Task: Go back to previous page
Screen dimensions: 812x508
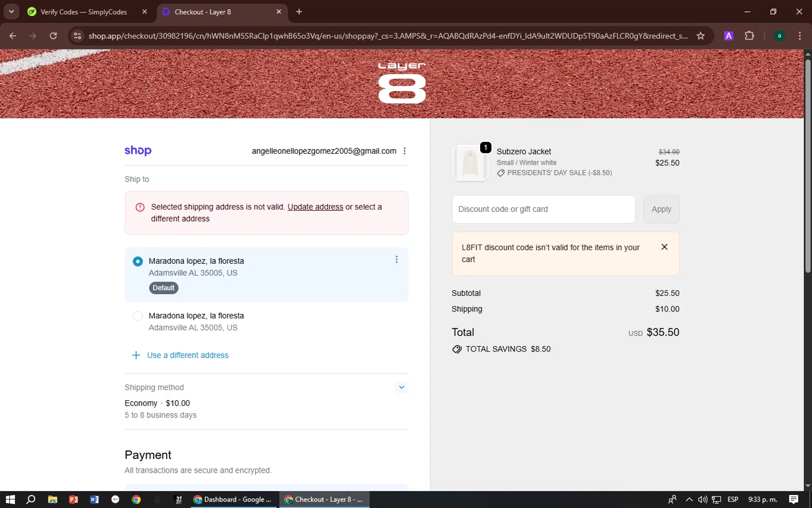Action: pyautogui.click(x=12, y=36)
